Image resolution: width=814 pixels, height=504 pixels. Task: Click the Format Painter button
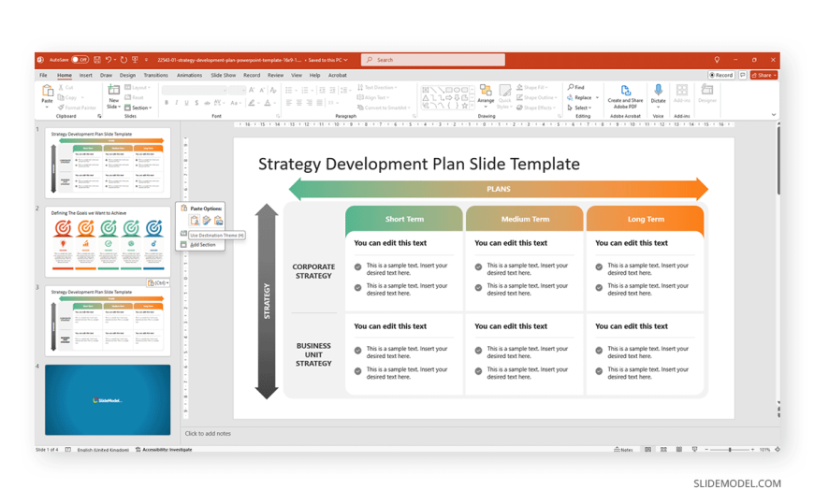(x=78, y=108)
